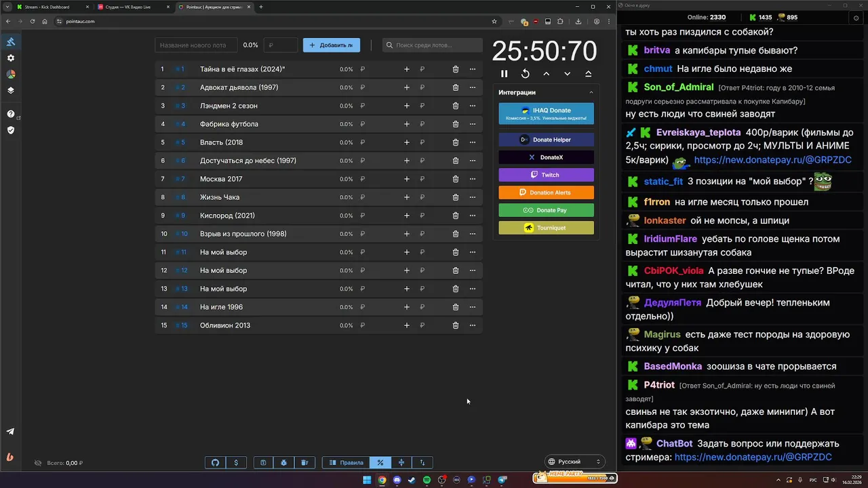Open the three-dots menu for "Москва 2017"
Viewport: 868px width, 488px height.
point(473,179)
